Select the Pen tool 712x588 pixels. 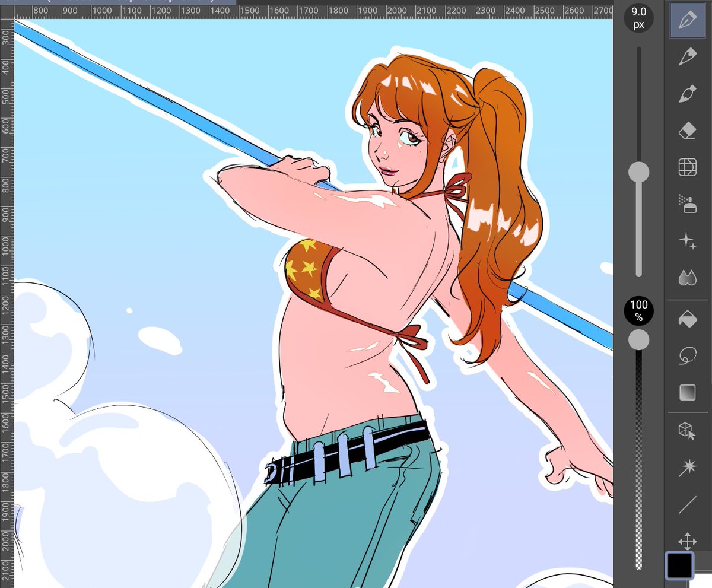tap(687, 20)
